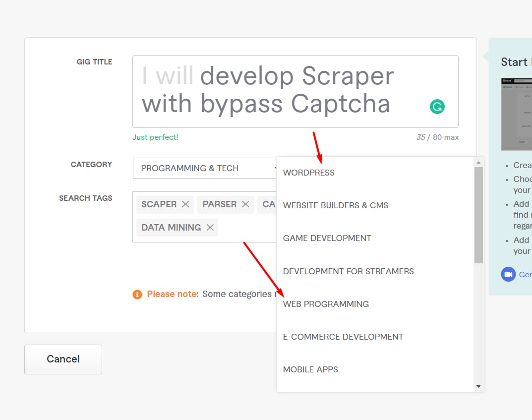Open the PROGRAMMING & TECH category dropdown
This screenshot has width=532, height=420.
tap(205, 168)
